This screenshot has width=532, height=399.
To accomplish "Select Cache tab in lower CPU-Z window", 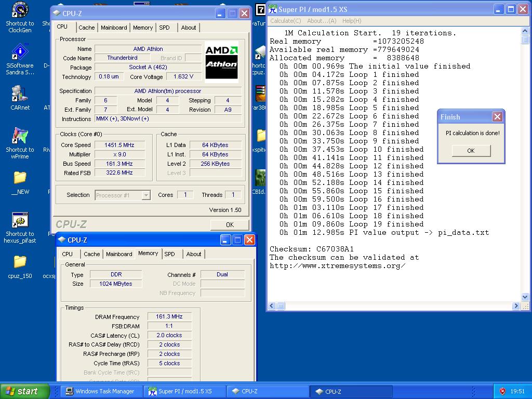I will click(91, 254).
